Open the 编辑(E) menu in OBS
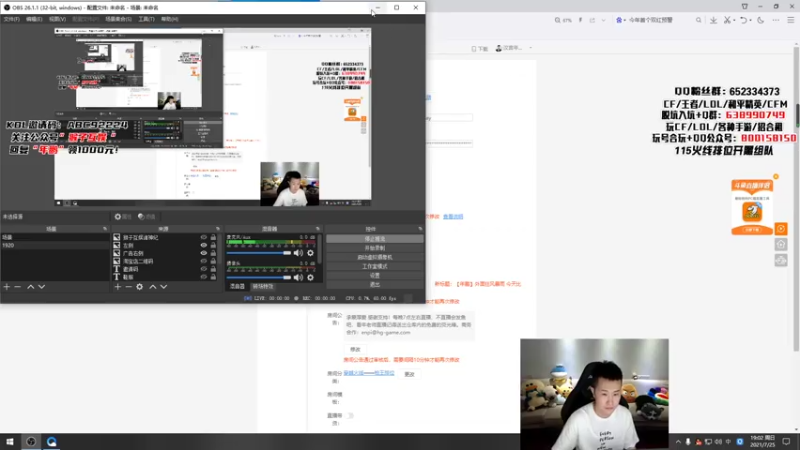 [x=34, y=19]
